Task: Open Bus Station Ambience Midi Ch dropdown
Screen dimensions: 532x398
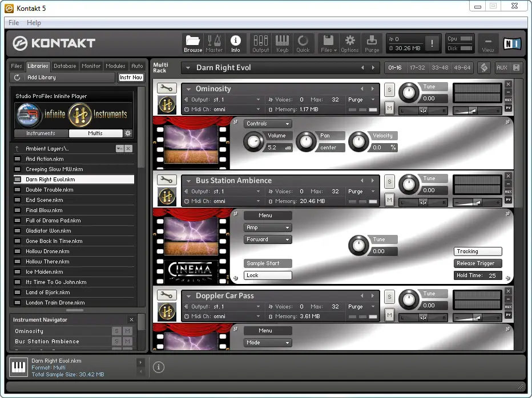Action: [236, 201]
